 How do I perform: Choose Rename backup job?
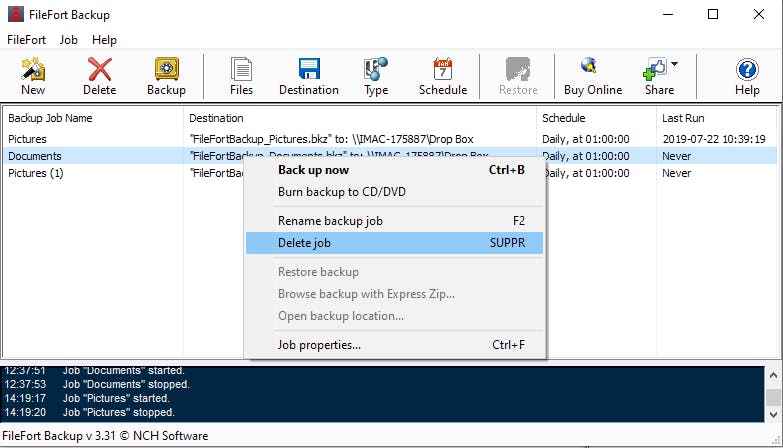click(x=394, y=221)
